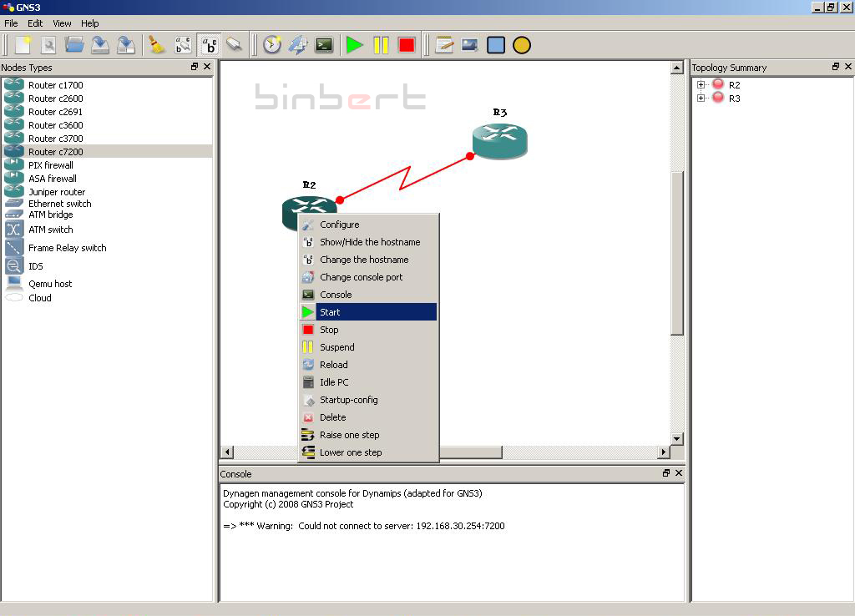Choose Stop from the context menu
Screen dimensions: 855x616
click(368, 330)
